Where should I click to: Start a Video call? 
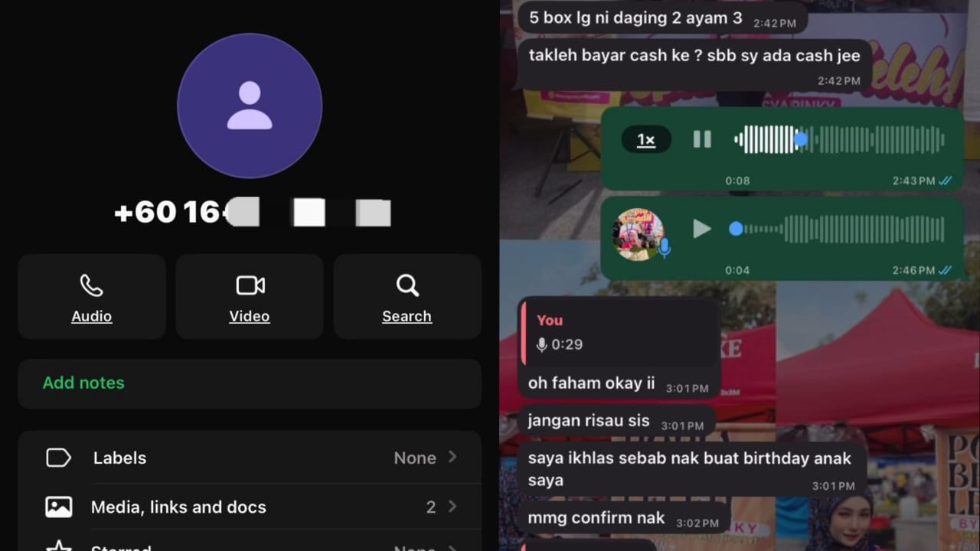(x=250, y=297)
